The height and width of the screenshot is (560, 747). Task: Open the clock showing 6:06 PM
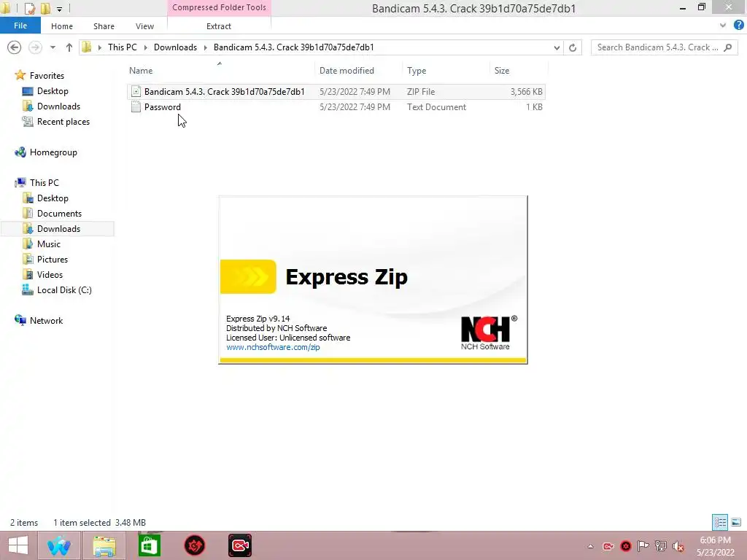coord(715,546)
